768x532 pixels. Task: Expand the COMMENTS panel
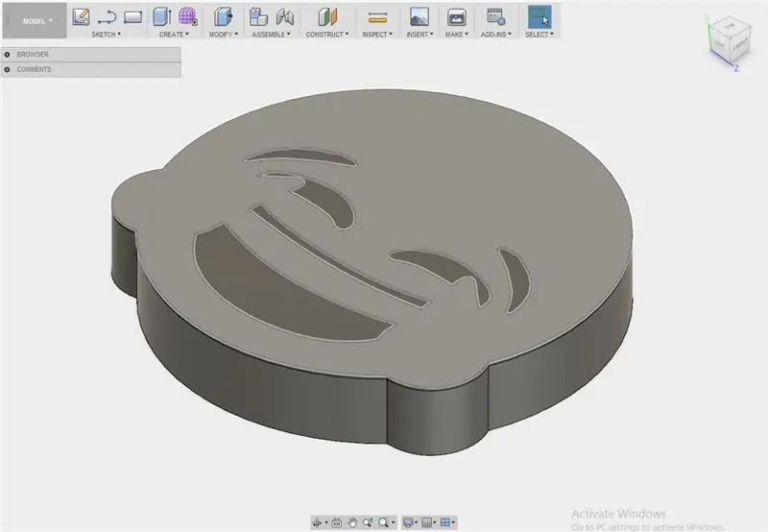[x=7, y=69]
